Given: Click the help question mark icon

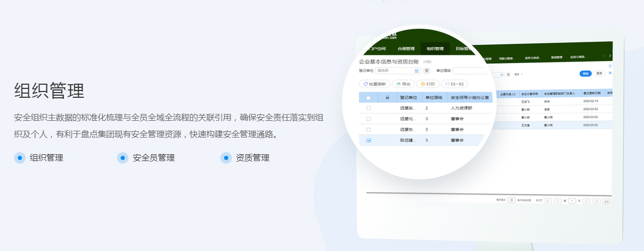Looking at the screenshot, I should coord(610,66).
